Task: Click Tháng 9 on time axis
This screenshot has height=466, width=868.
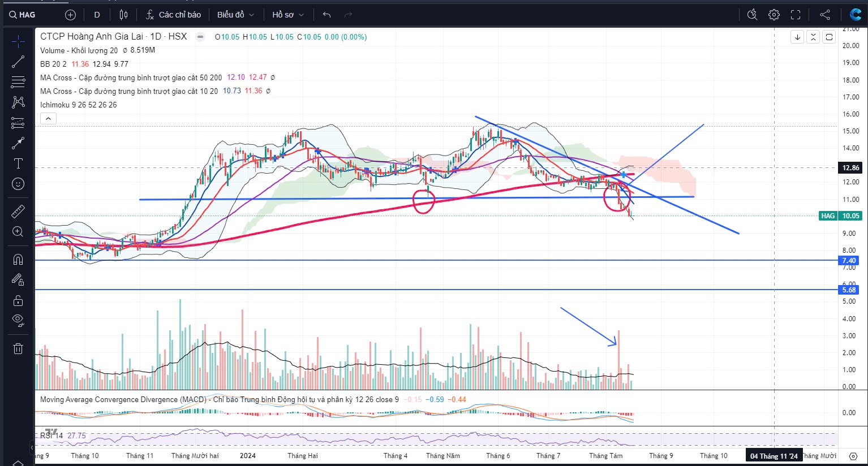Action: pos(661,456)
